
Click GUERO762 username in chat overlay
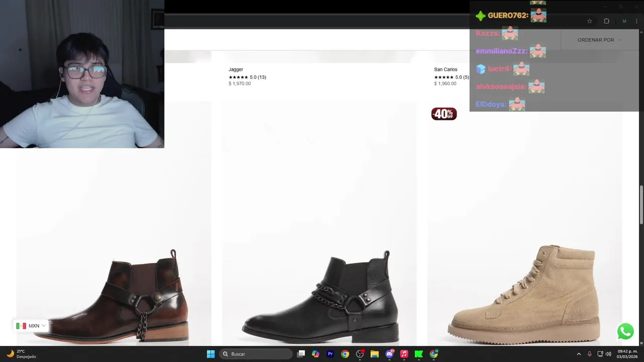tap(508, 16)
